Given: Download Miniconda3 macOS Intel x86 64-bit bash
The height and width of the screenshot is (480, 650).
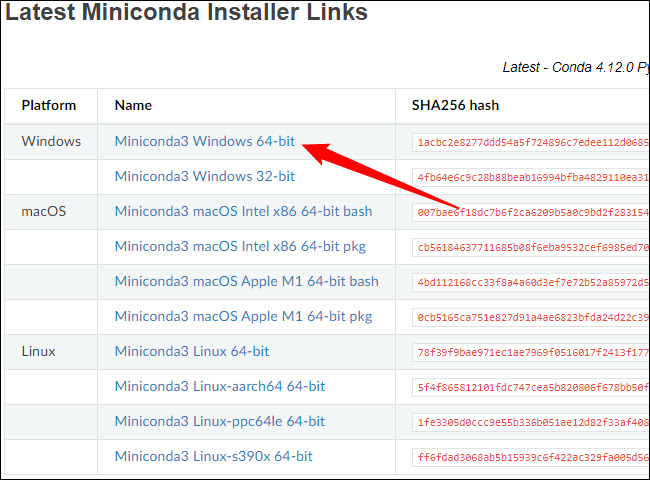Looking at the screenshot, I should (x=243, y=211).
